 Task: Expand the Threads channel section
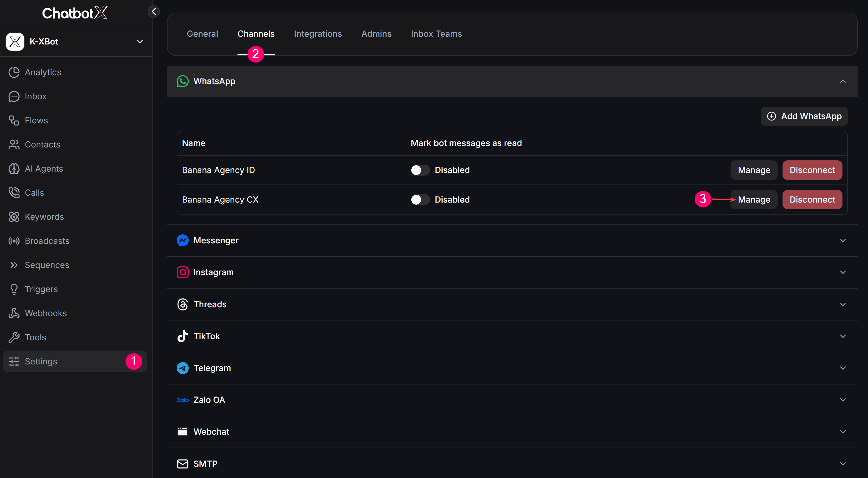click(x=512, y=304)
